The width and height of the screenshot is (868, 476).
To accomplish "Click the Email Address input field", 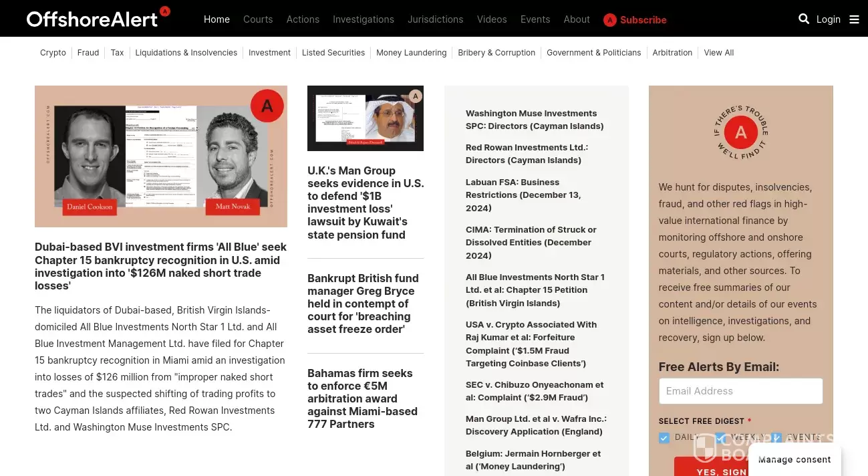I will [740, 391].
